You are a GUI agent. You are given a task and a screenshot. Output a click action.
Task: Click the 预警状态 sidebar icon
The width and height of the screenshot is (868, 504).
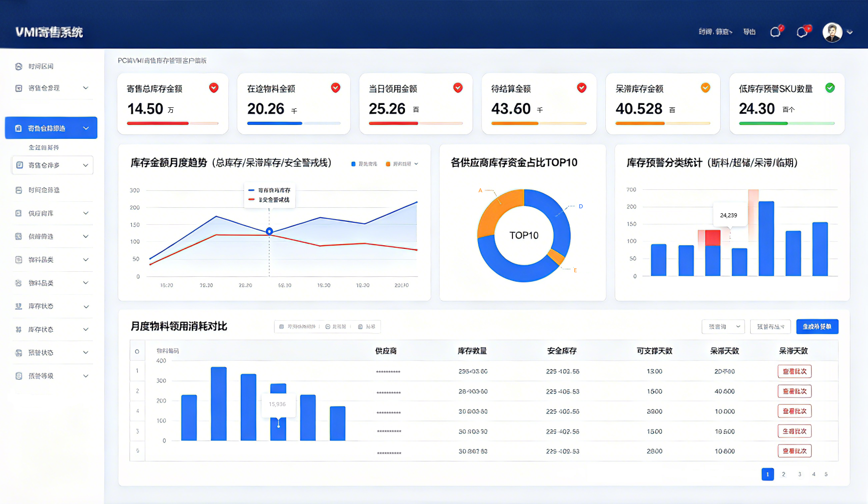18,353
